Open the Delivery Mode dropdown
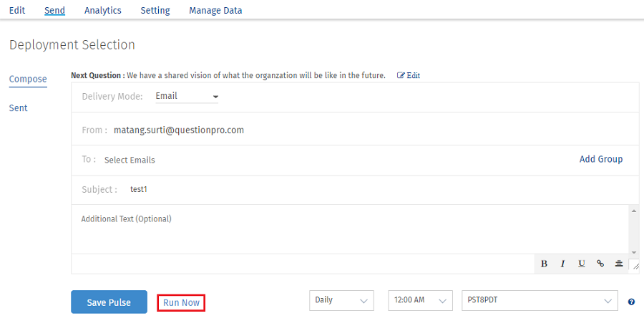The width and height of the screenshot is (644, 331). (187, 96)
